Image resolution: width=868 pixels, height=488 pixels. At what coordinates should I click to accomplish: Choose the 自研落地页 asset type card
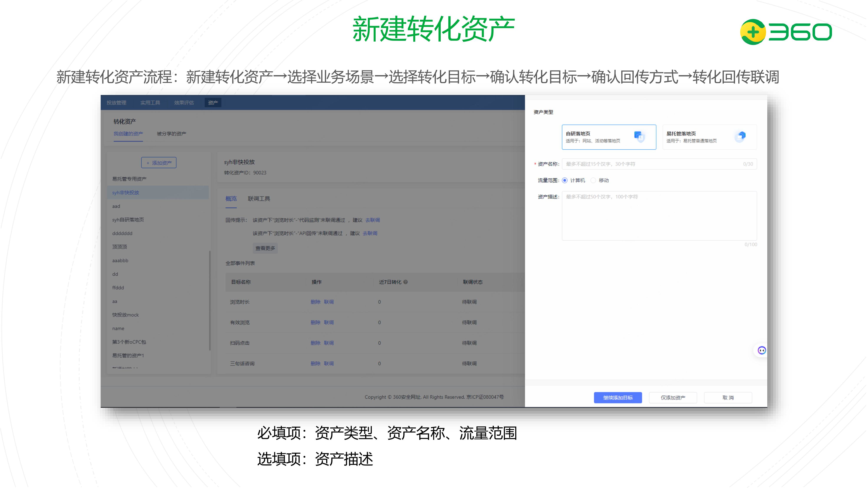click(609, 137)
